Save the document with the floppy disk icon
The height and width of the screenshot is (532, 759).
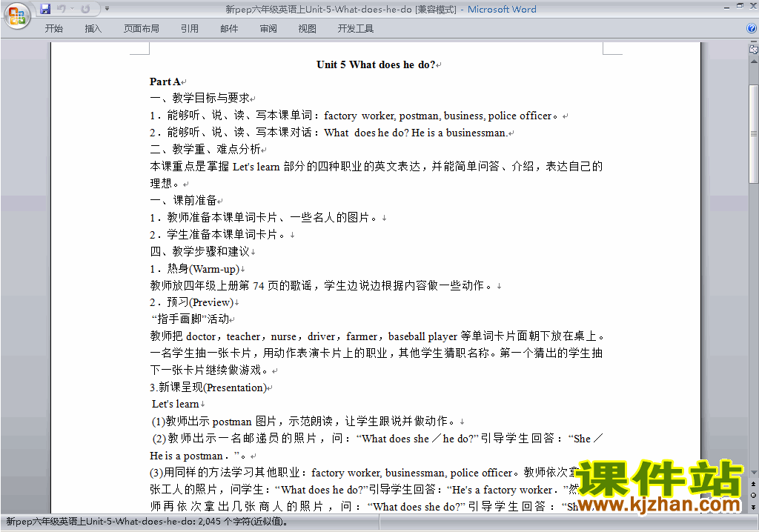point(45,9)
